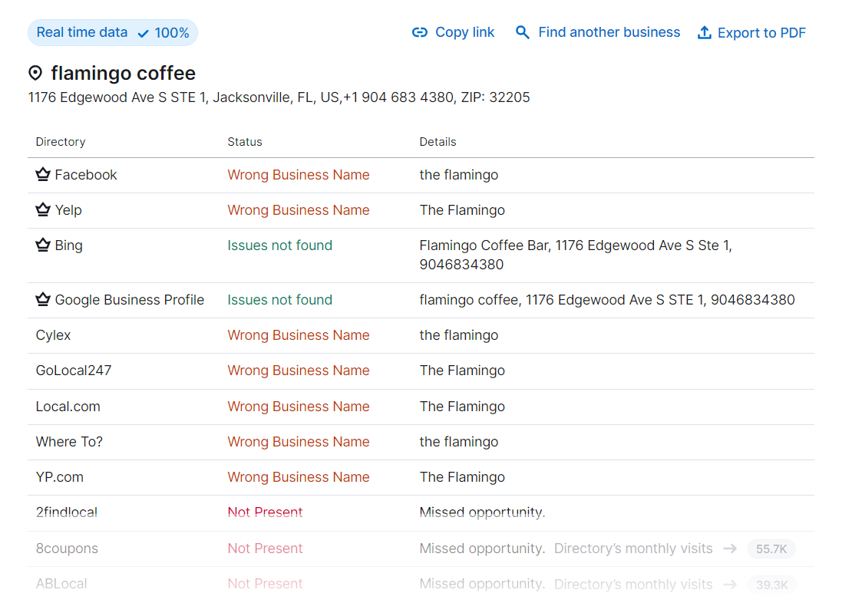Click the crown icon next to Facebook

tap(43, 174)
